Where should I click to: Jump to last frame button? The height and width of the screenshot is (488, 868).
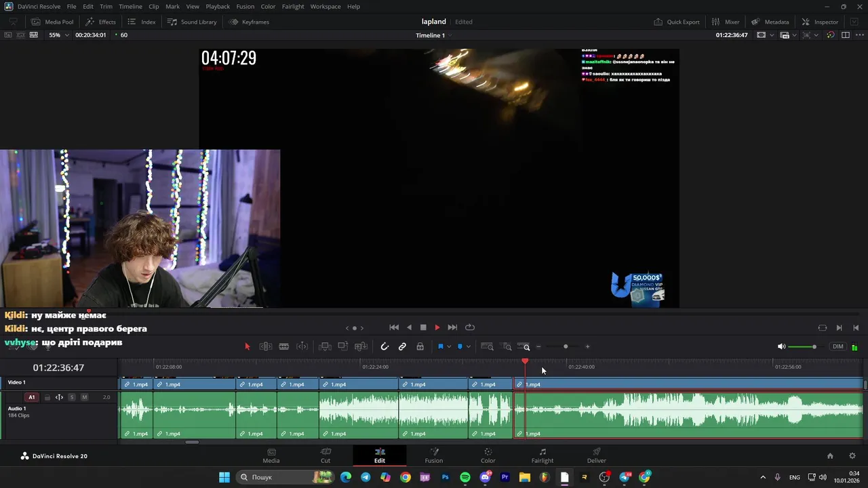pos(452,327)
